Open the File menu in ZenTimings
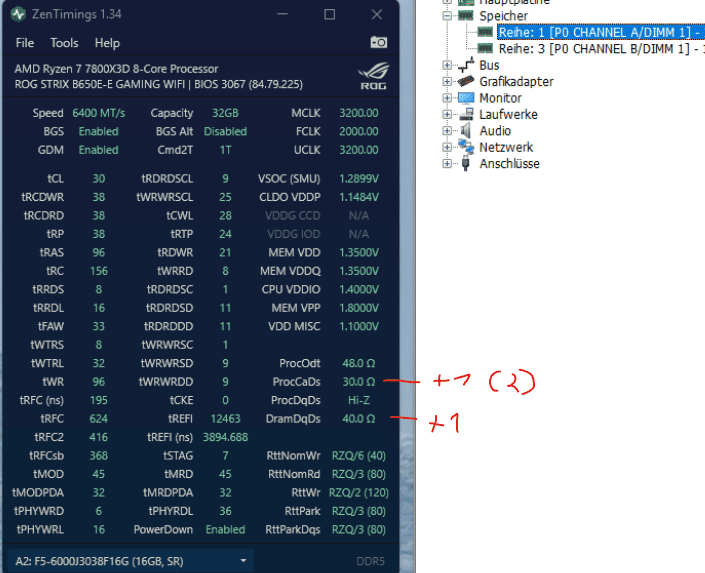 tap(25, 43)
